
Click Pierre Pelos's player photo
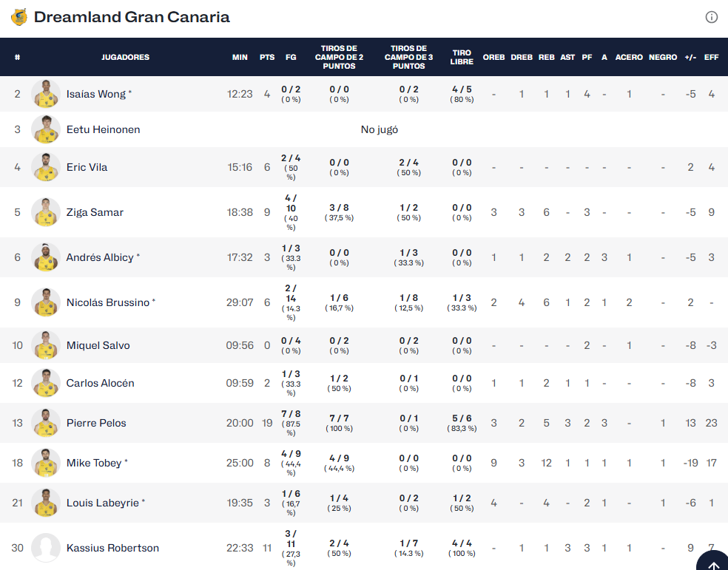click(x=46, y=423)
